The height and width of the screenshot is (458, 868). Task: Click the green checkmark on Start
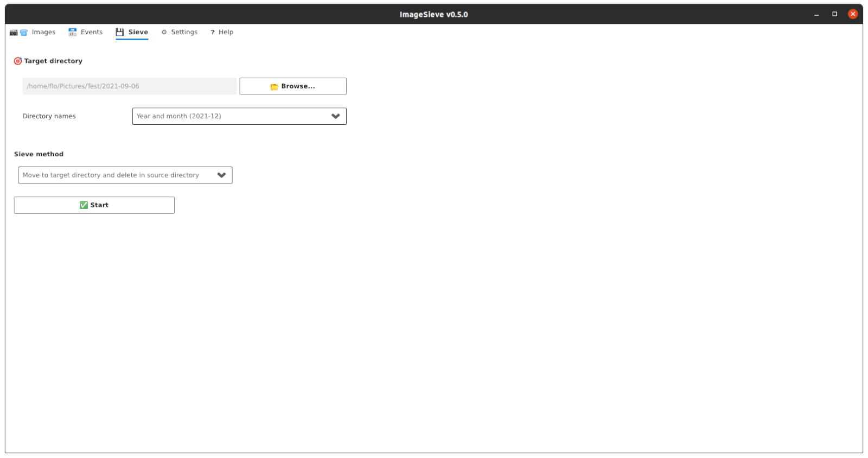coord(84,205)
